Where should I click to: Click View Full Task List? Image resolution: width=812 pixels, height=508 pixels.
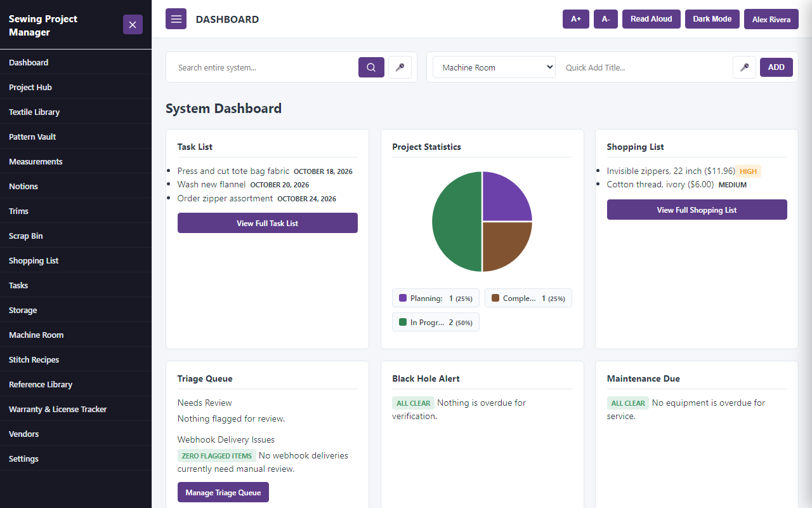(268, 223)
